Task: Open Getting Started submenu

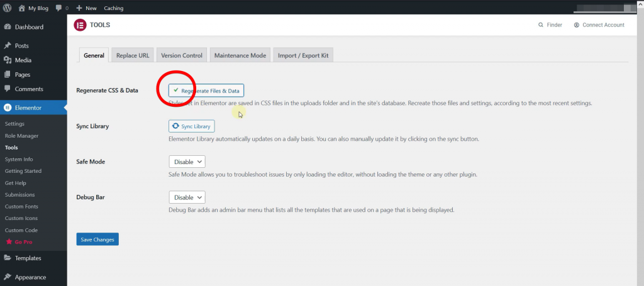Action: 23,171
